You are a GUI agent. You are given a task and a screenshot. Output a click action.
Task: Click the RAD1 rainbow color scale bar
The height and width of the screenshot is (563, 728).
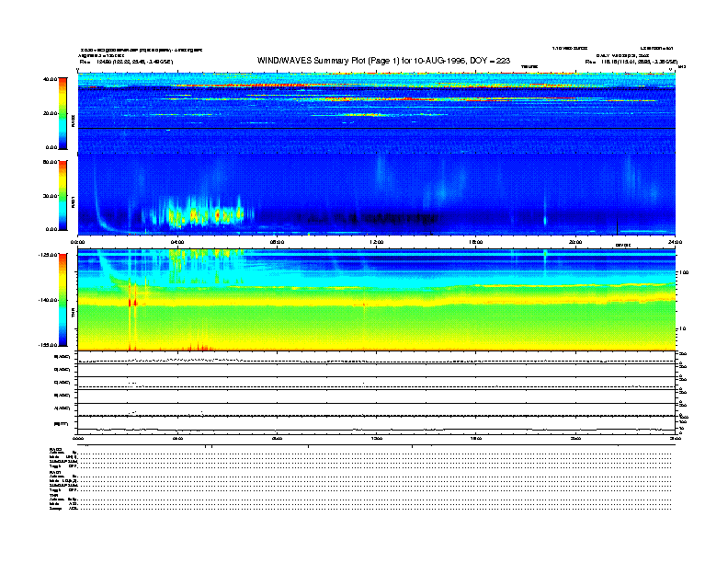click(63, 195)
